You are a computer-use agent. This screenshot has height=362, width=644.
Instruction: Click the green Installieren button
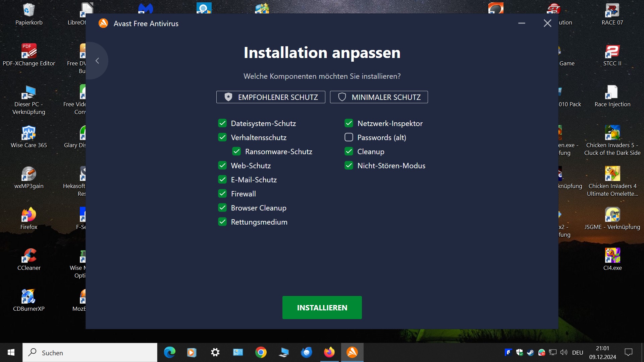pyautogui.click(x=322, y=307)
